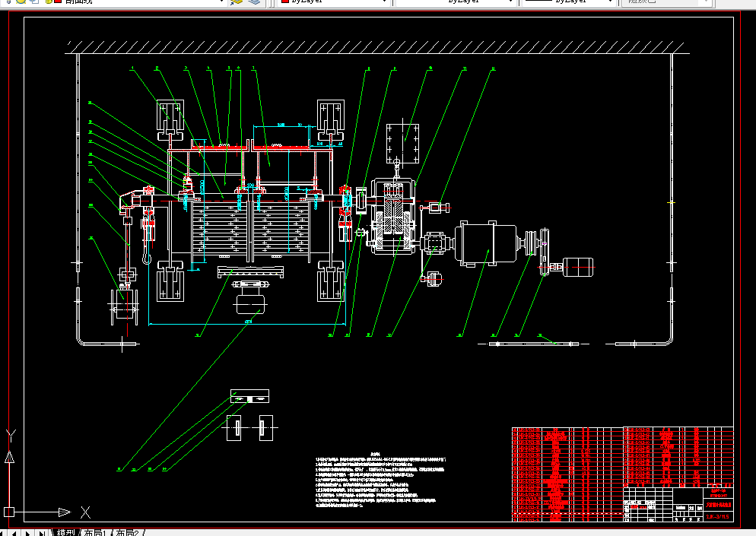Switch to the 模型 (Model) tab
Screen dimensions: 756x536
(x=65, y=532)
